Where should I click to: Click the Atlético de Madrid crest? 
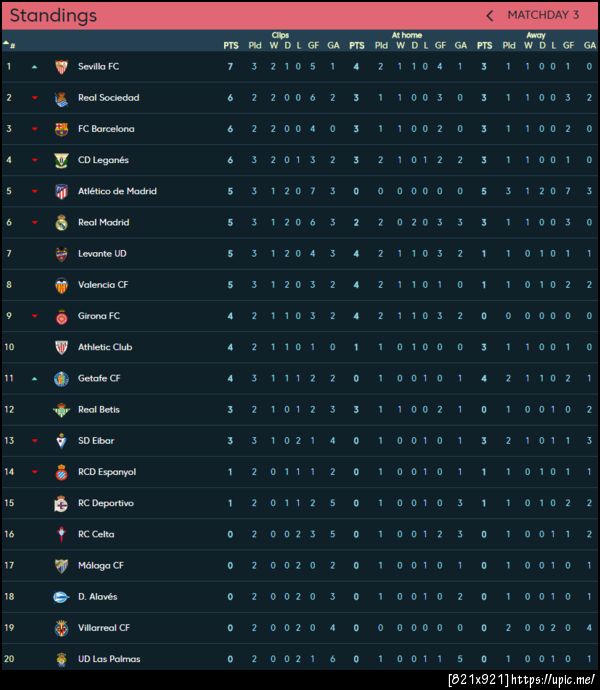point(61,192)
